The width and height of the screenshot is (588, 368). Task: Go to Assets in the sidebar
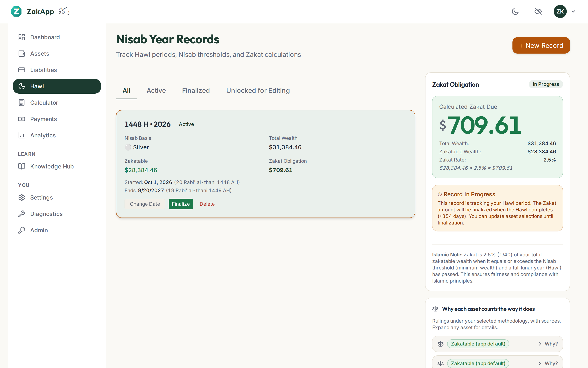[57, 54]
